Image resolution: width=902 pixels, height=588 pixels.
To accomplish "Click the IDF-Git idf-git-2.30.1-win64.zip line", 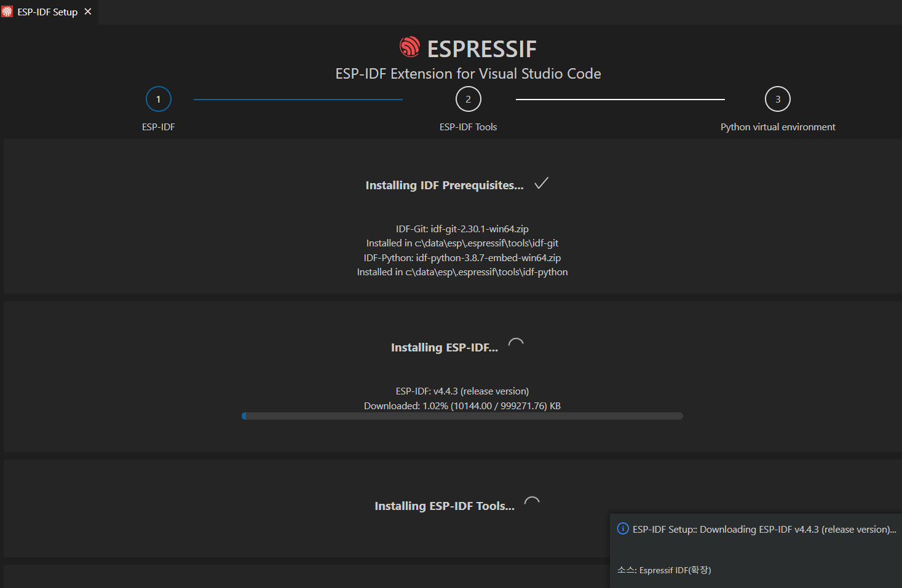I will [462, 229].
